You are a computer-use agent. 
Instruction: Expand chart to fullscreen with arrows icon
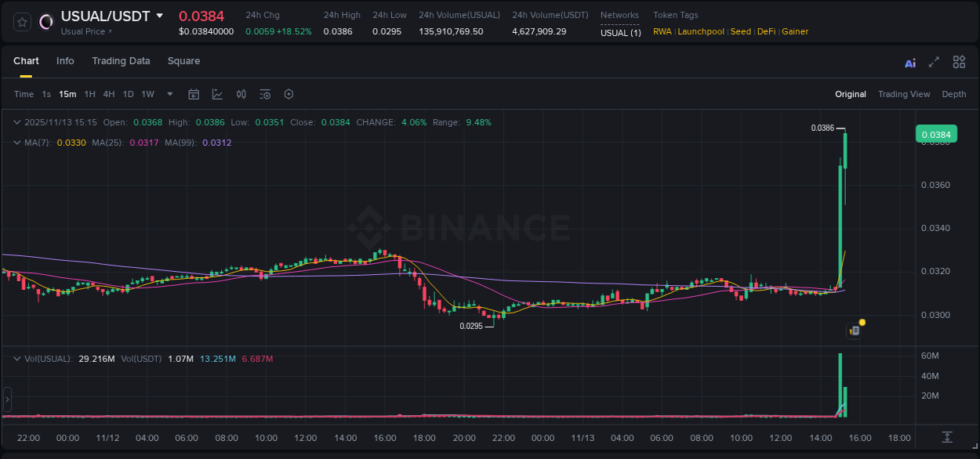(934, 62)
